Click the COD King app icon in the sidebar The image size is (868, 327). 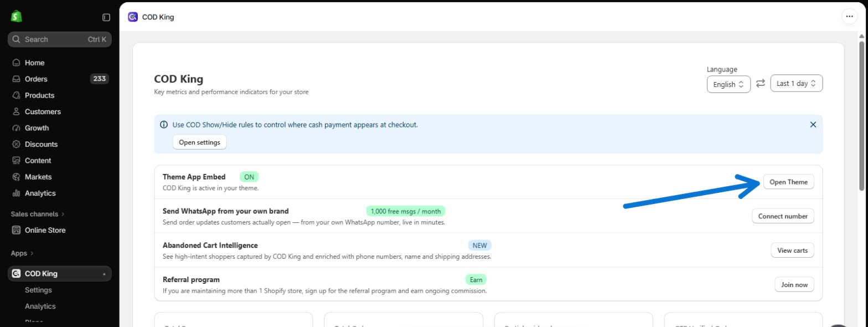[16, 273]
